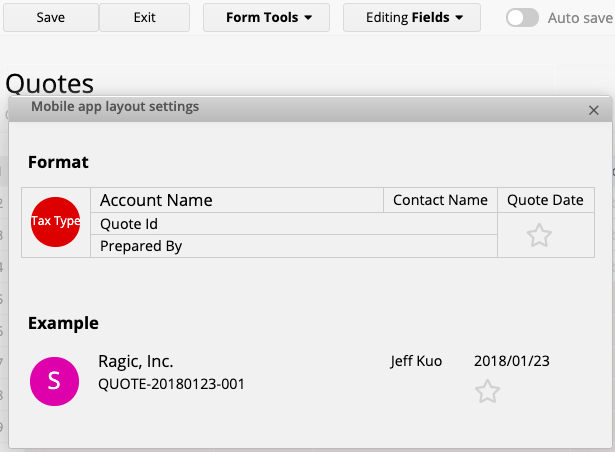This screenshot has height=452, width=615.
Task: Click the star icon in Example row
Action: click(x=488, y=391)
